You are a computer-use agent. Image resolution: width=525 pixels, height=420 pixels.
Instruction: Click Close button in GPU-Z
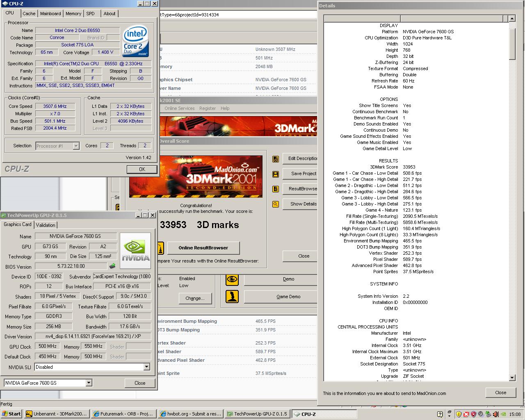(x=140, y=383)
